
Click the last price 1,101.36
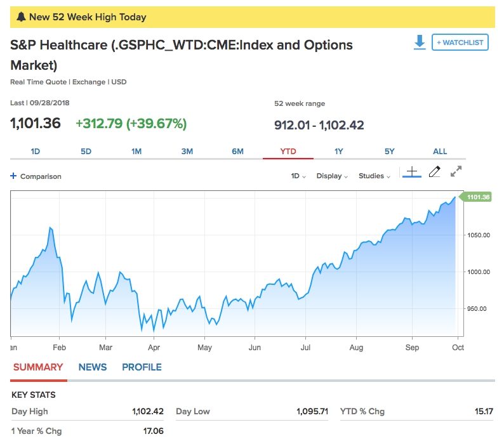click(x=36, y=123)
